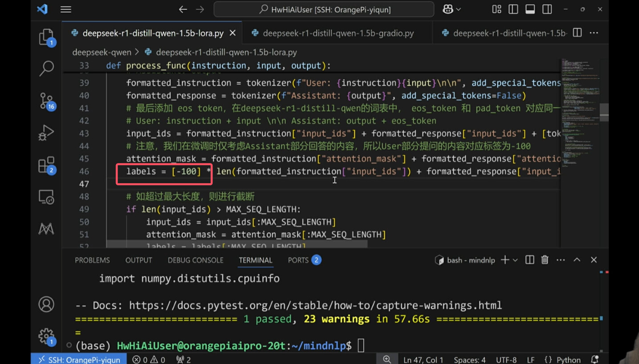
Task: Toggle the secondary side bar layout button
Action: pyautogui.click(x=547, y=9)
